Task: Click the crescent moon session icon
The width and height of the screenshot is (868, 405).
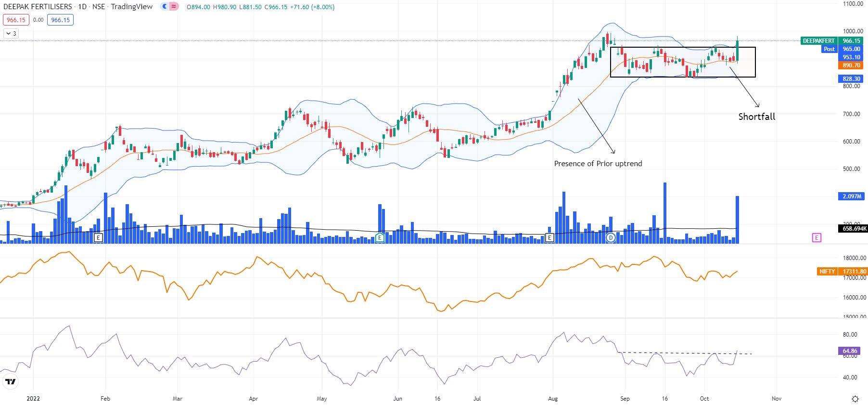Action: pyautogui.click(x=165, y=7)
